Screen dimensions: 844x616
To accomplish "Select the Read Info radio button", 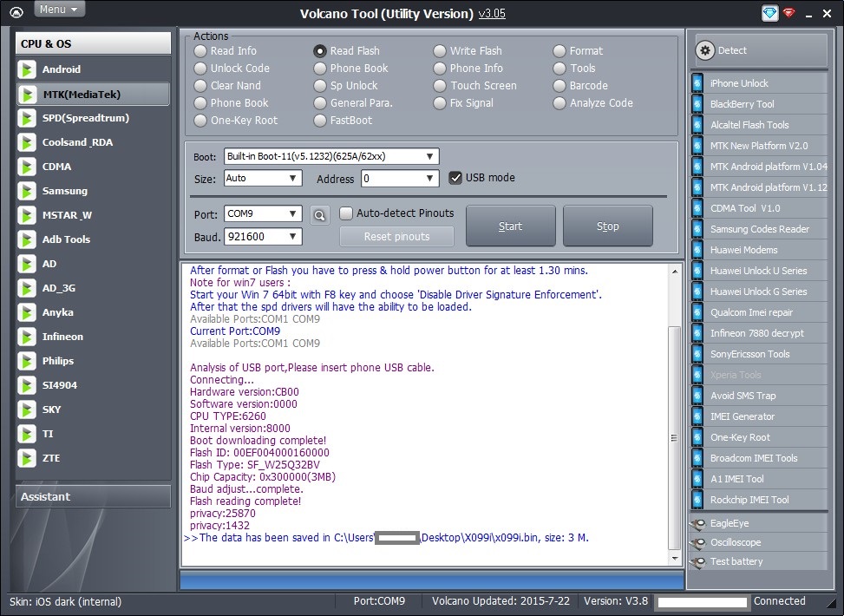I will (200, 51).
